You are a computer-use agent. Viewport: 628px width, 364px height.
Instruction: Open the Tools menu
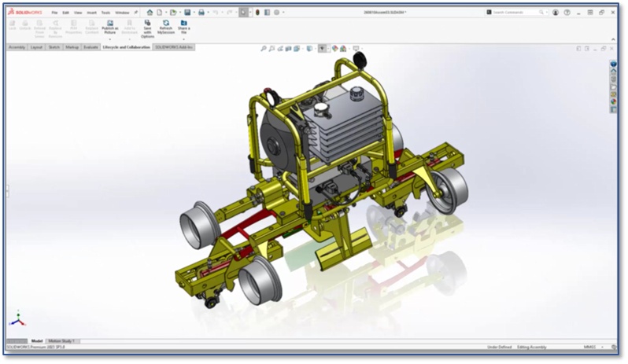point(105,13)
